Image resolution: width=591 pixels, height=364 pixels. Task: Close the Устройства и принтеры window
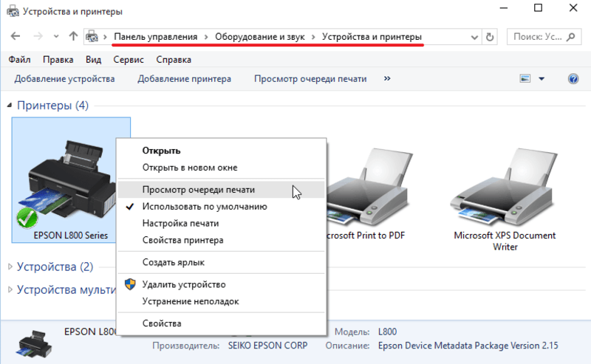[x=573, y=8]
